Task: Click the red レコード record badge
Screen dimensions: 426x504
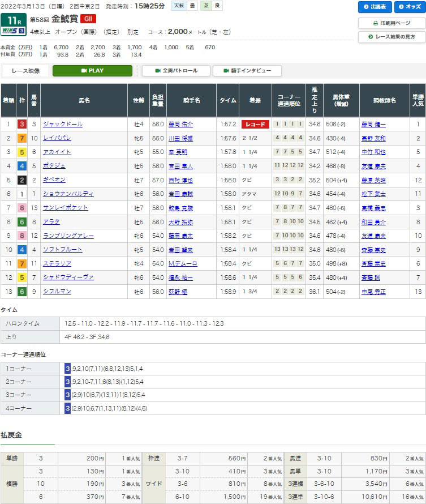Action: [x=255, y=125]
